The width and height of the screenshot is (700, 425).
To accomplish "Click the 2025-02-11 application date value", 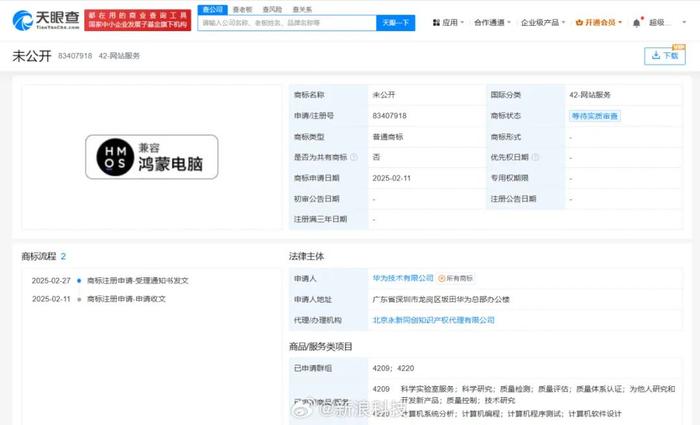I will [x=392, y=178].
